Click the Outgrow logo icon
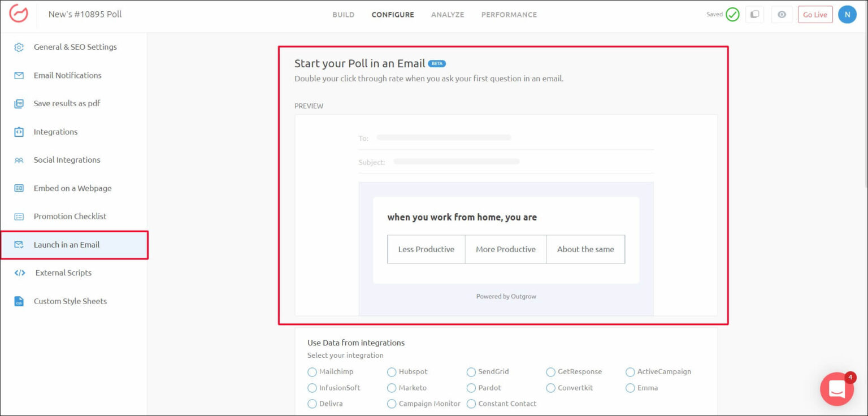Image resolution: width=868 pixels, height=416 pixels. (x=19, y=14)
